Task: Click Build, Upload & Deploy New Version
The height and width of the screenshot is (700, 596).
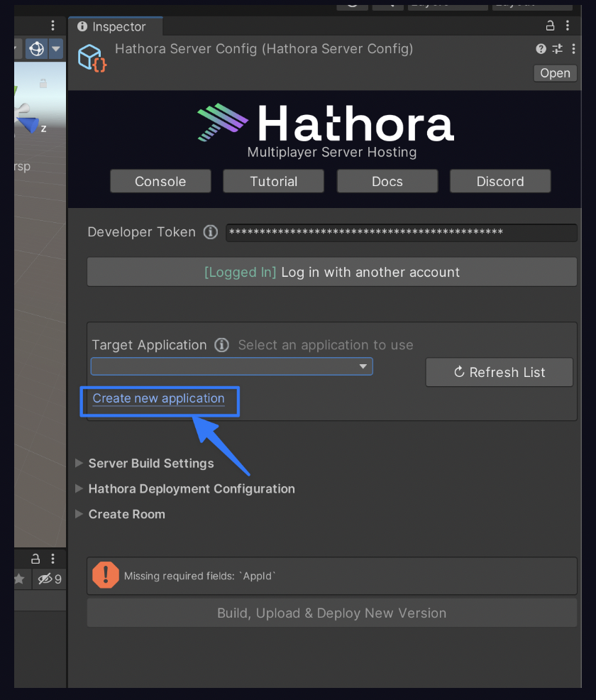Action: 332,613
